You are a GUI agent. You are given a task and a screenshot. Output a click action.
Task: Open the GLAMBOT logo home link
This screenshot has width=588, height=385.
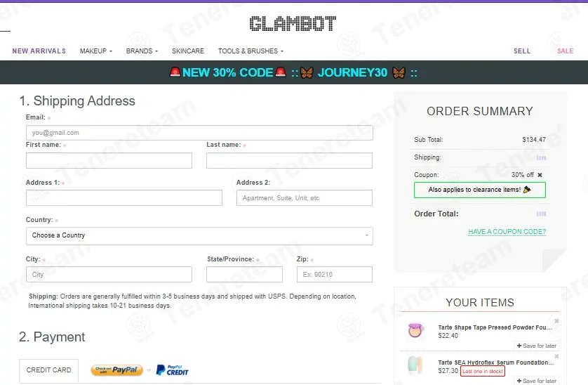tap(293, 23)
